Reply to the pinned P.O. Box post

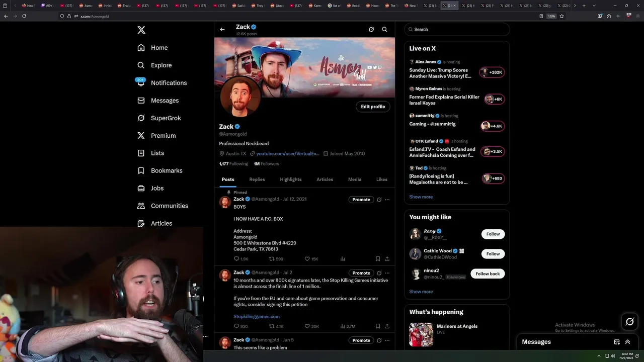click(x=241, y=259)
